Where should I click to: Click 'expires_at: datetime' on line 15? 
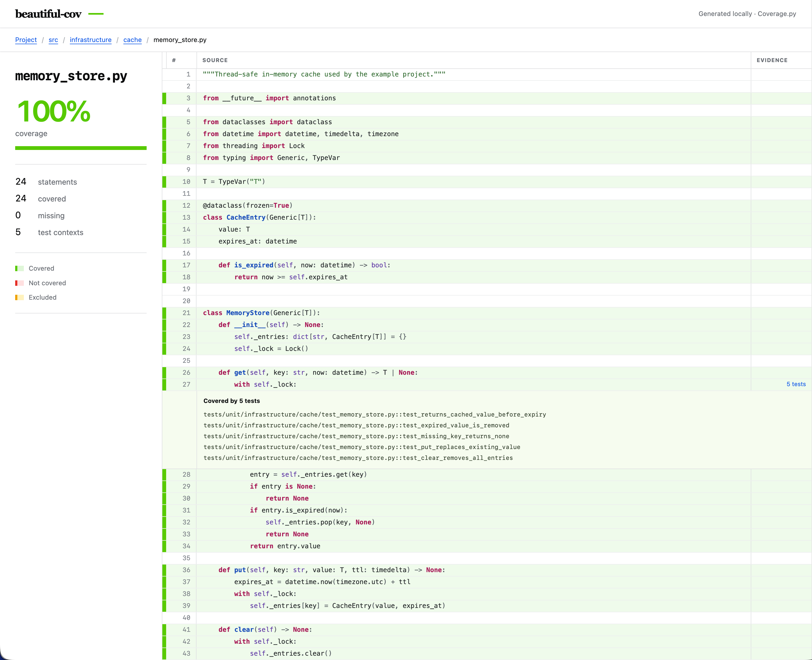click(258, 241)
